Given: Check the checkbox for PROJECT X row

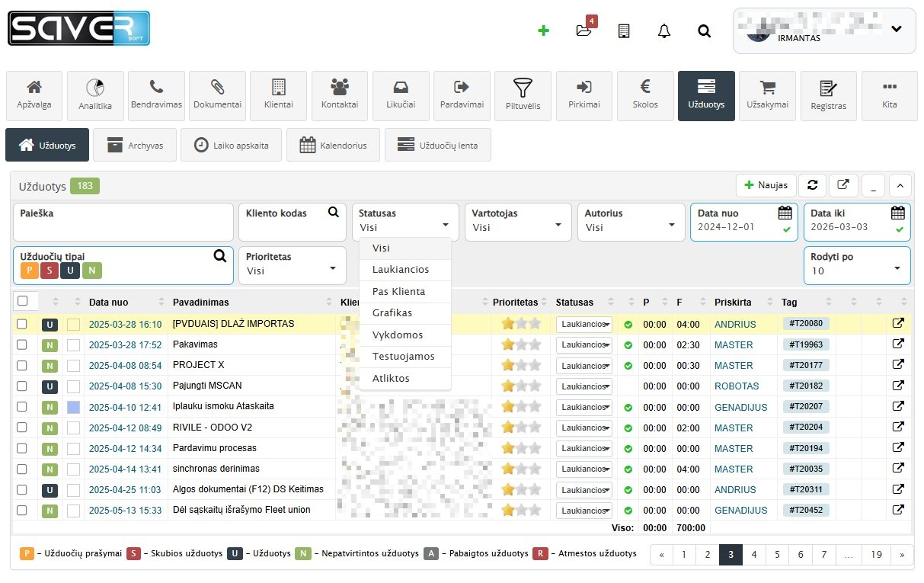Looking at the screenshot, I should tap(22, 365).
